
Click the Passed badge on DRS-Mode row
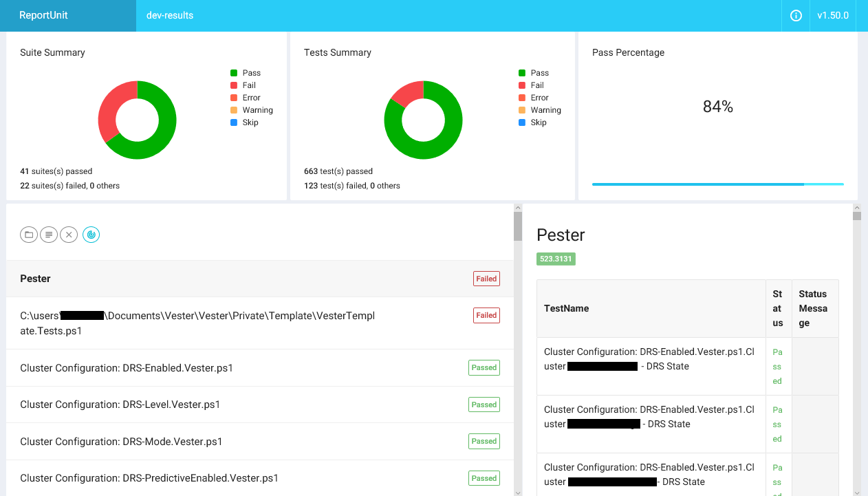point(484,441)
